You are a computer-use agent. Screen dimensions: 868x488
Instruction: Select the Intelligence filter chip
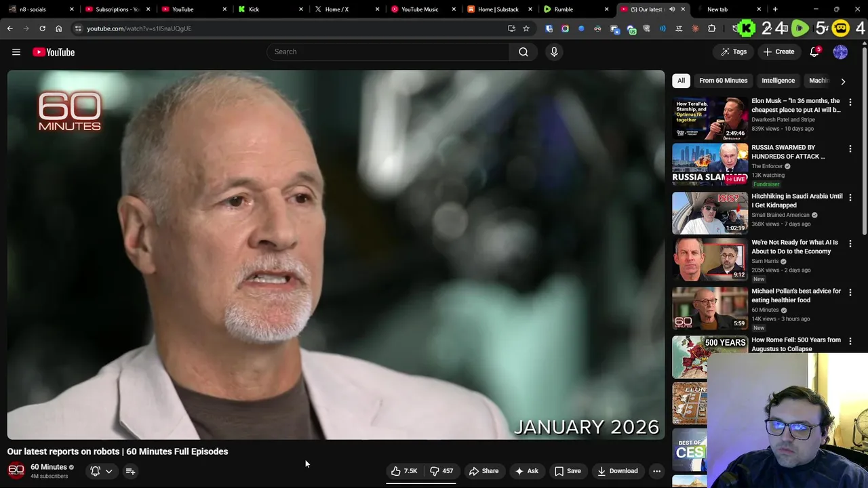point(778,81)
